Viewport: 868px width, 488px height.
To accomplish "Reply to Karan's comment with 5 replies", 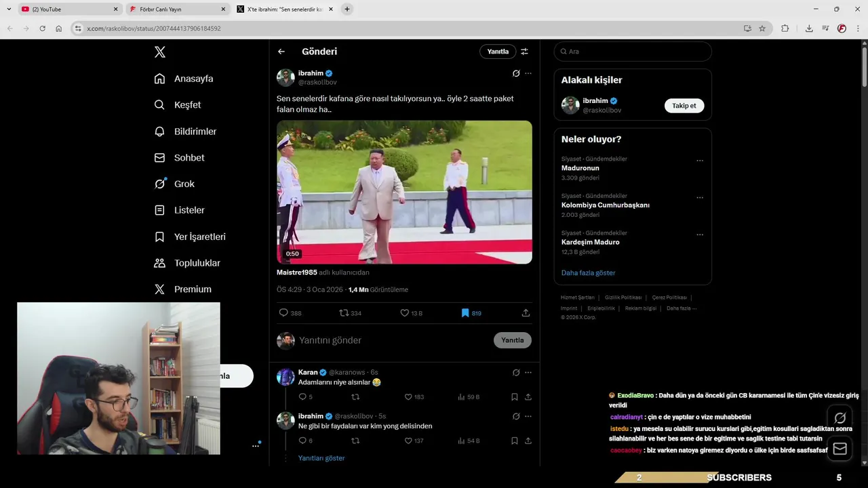I will coord(306,397).
